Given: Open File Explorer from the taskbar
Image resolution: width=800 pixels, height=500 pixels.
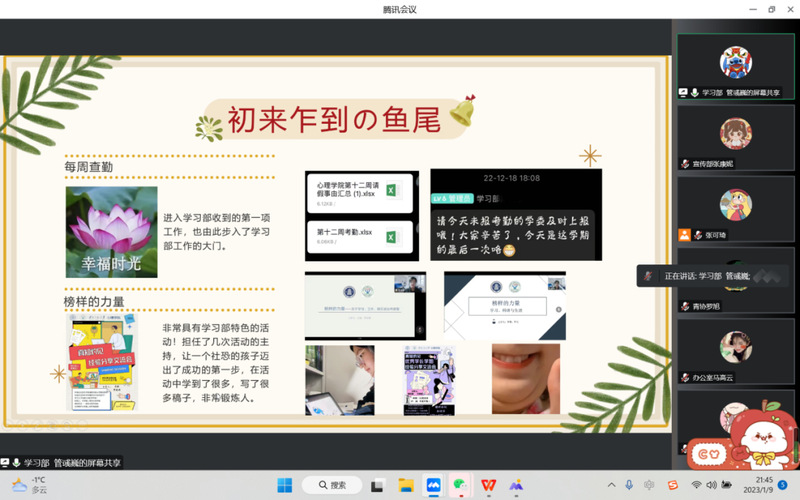Looking at the screenshot, I should coord(406,485).
